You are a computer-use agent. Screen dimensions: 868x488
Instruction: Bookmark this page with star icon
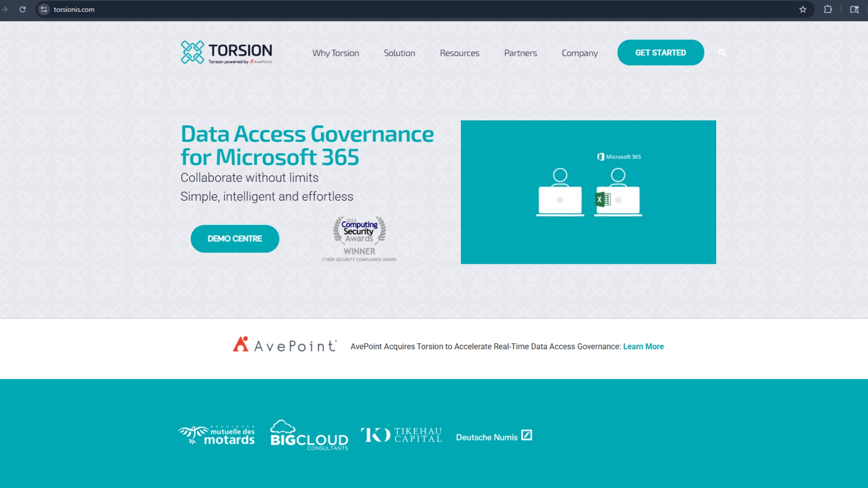(803, 9)
